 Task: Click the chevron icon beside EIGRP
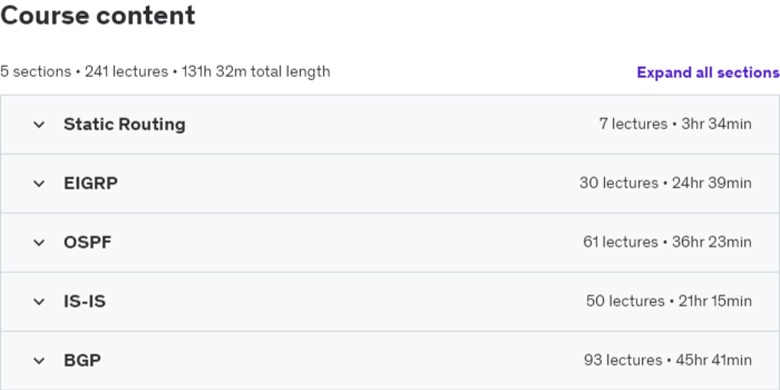(x=39, y=184)
